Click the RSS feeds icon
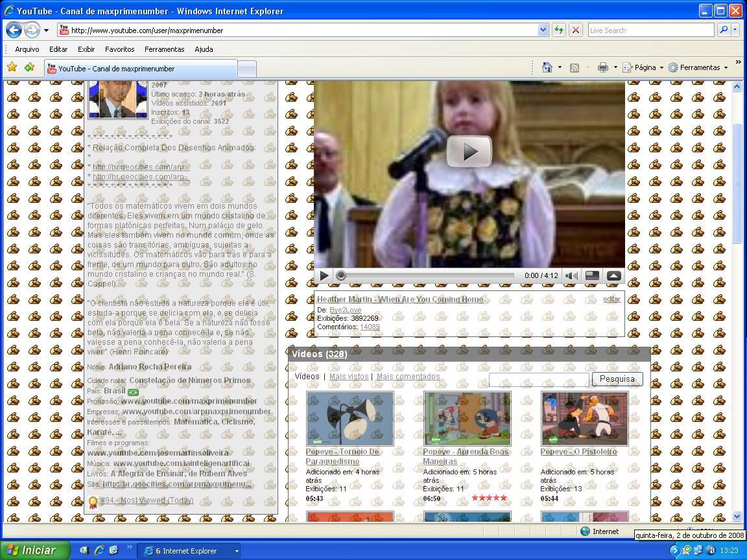The image size is (747, 560). 575,67
